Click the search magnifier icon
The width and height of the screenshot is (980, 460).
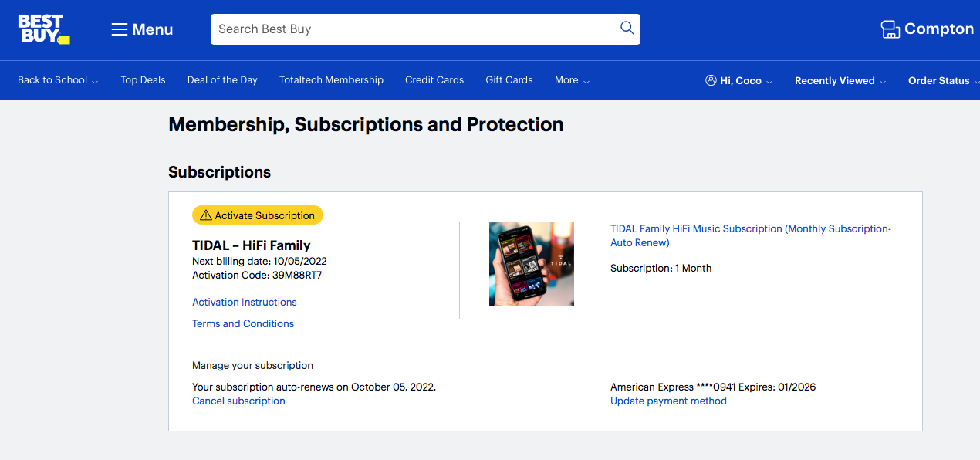(x=627, y=28)
